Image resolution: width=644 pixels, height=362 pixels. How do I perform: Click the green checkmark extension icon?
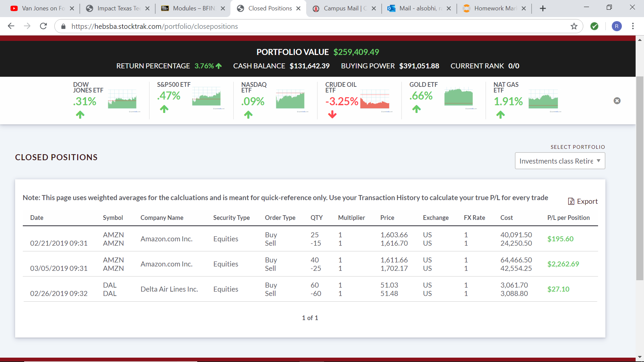594,26
